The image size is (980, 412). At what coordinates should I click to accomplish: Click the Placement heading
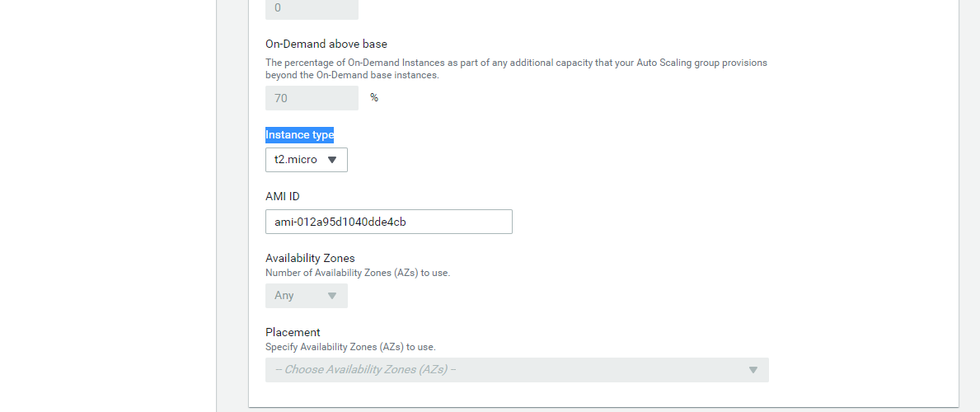(293, 332)
